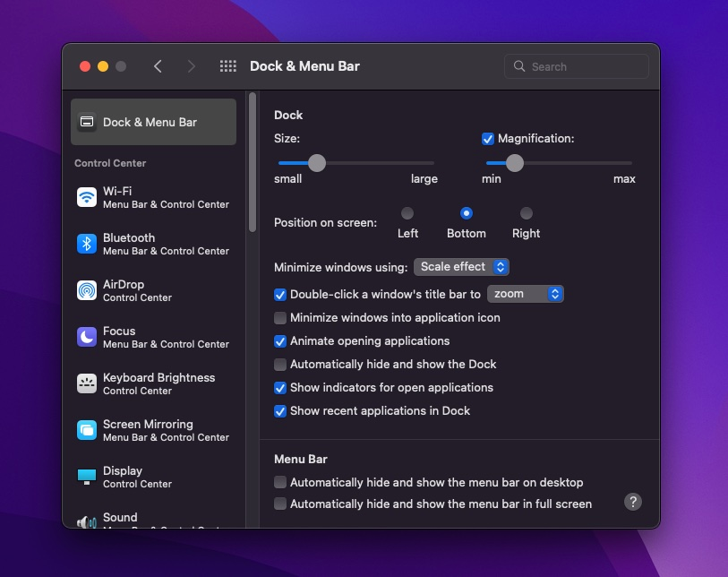This screenshot has height=577, width=728.
Task: Click the 'Minimize windows using:' label
Action: [x=341, y=267]
